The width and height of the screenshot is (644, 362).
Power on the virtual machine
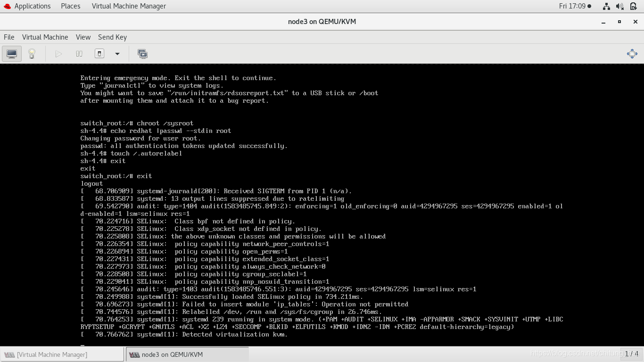[x=58, y=54]
